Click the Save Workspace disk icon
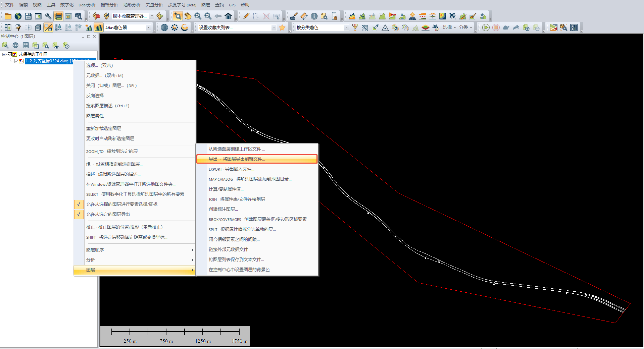The image size is (644, 349). coord(28,16)
